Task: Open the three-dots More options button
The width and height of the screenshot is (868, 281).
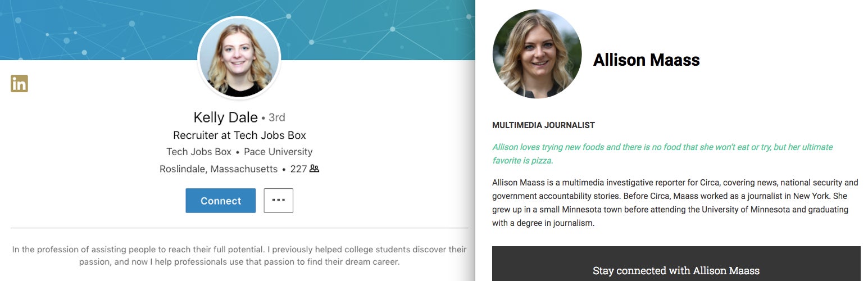Action: pos(278,201)
